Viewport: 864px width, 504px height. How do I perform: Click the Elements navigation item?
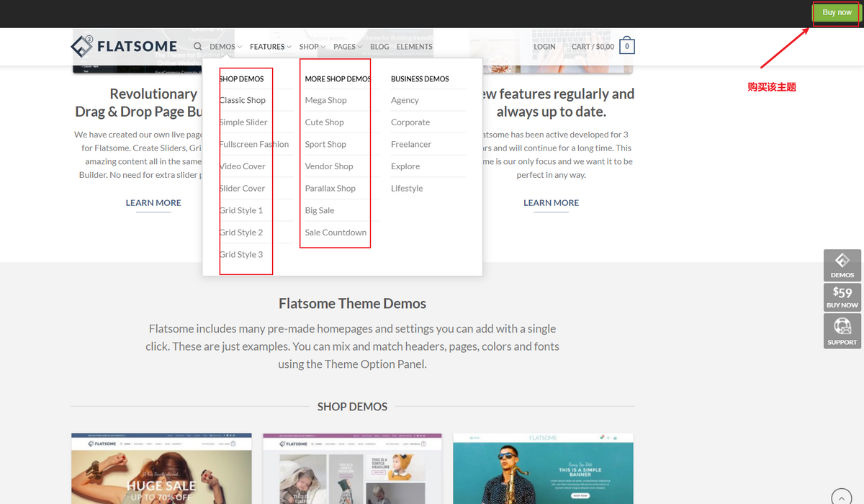(x=415, y=47)
